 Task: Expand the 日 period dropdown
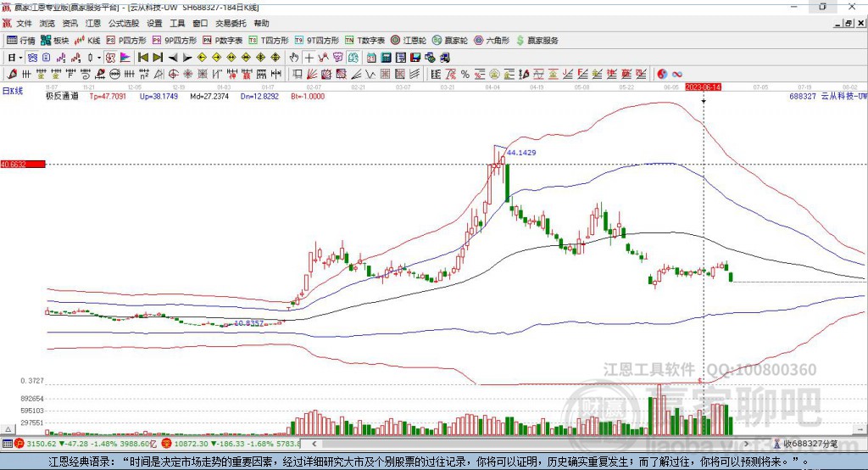coord(20,58)
